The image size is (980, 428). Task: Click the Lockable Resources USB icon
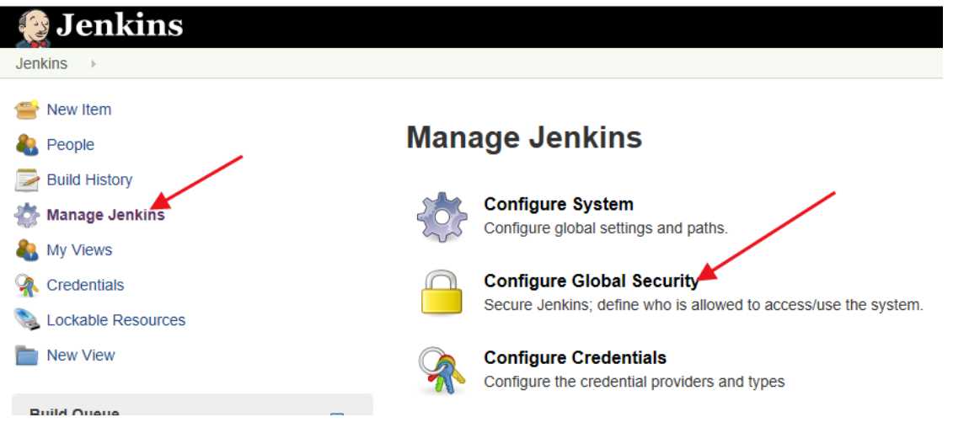tap(27, 320)
